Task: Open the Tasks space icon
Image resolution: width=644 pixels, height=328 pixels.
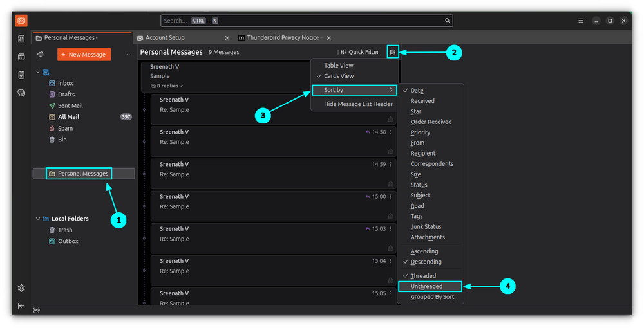Action: coord(21,75)
